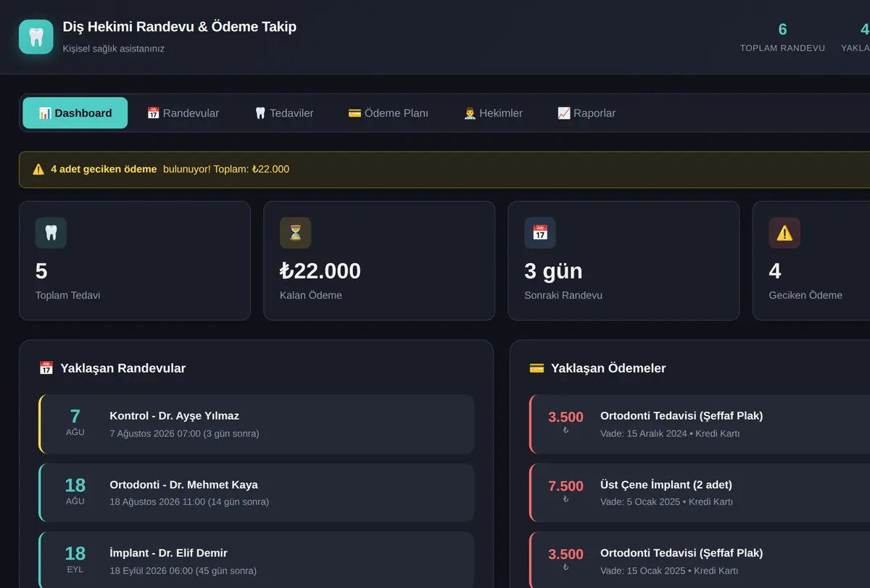Open Ortodonti appointment with Dr. Mehmet Kaya

click(256, 492)
